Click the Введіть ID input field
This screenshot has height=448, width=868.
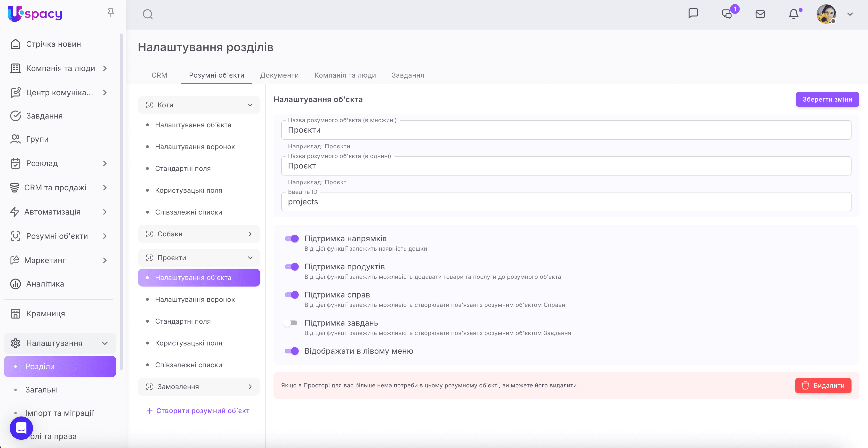566,202
